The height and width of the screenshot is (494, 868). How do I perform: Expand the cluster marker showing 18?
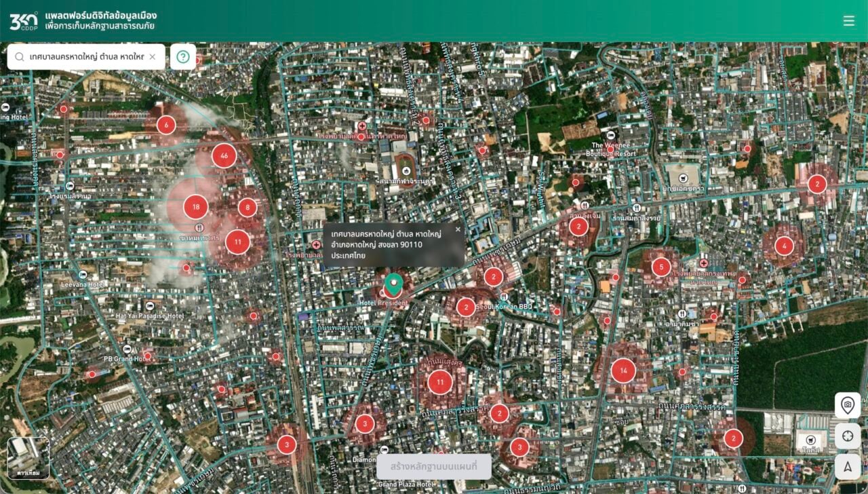coord(196,207)
